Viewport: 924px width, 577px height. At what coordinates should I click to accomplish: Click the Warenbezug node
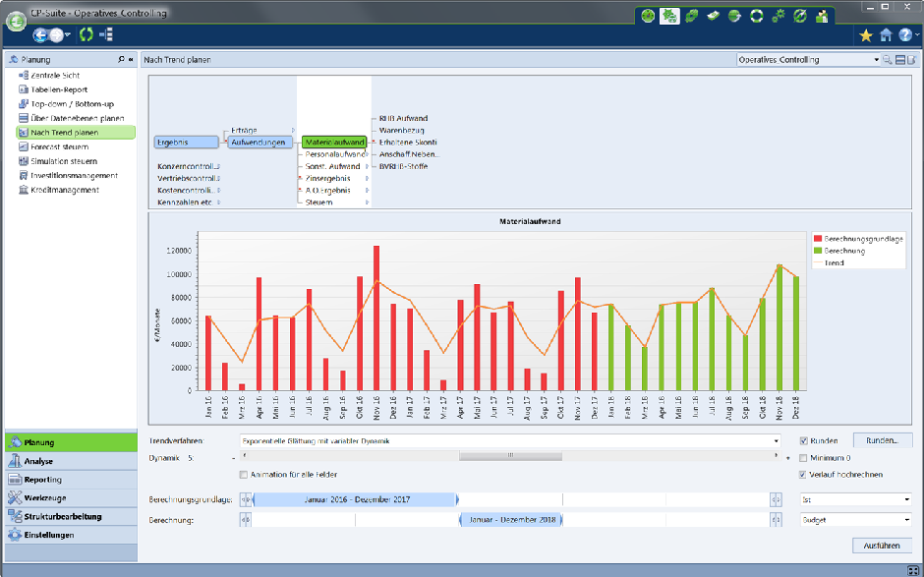401,131
